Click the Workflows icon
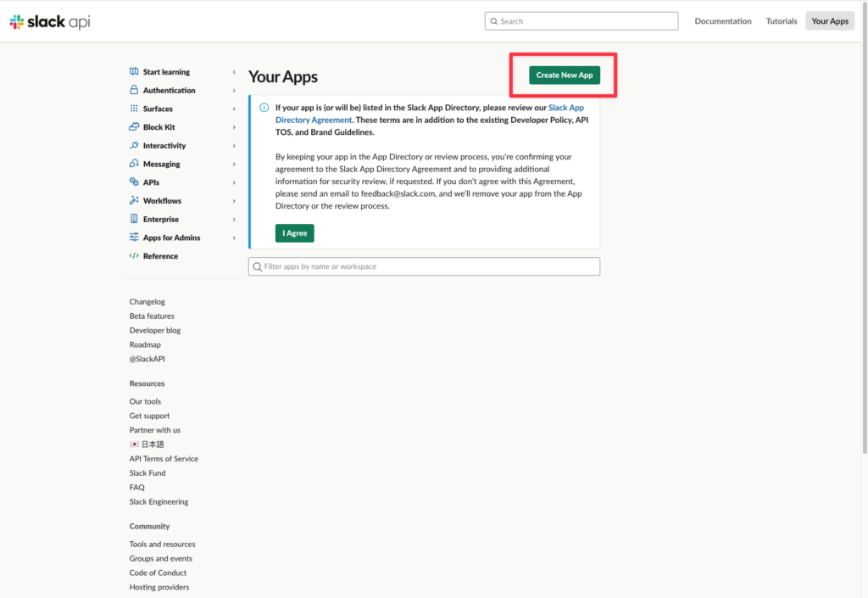 (134, 200)
